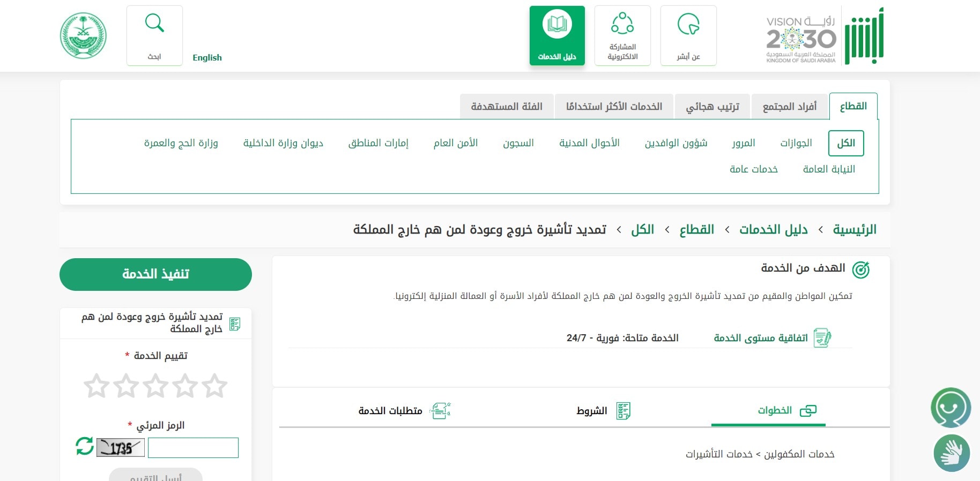The width and height of the screenshot is (980, 481).
Task: Click the service goal target icon
Action: click(861, 270)
